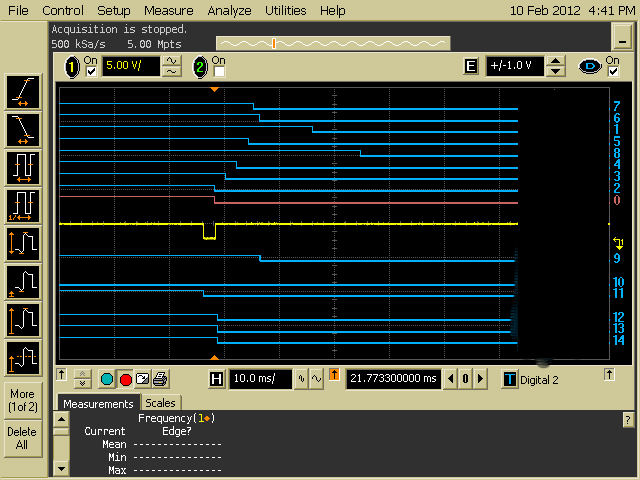Click the peak-to-peak voltage measurement icon

point(23,244)
